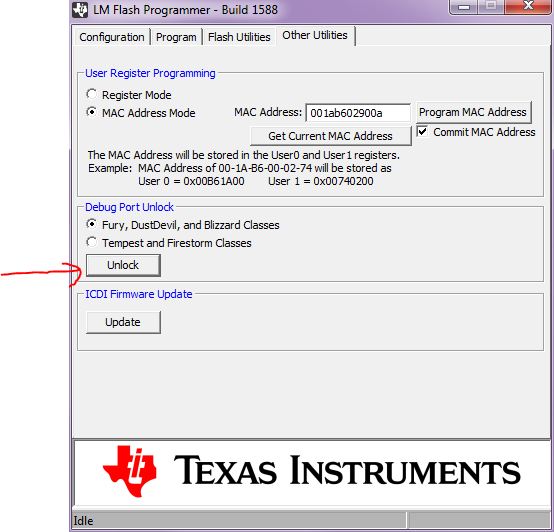Go to the Flash Utilities tab
Viewport: 554px width, 532px height.
coord(239,37)
